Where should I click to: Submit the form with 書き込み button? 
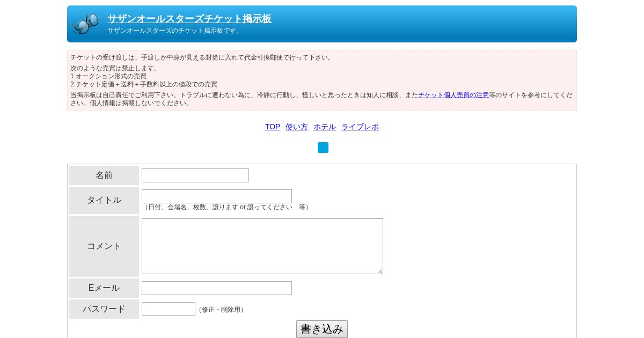[322, 329]
